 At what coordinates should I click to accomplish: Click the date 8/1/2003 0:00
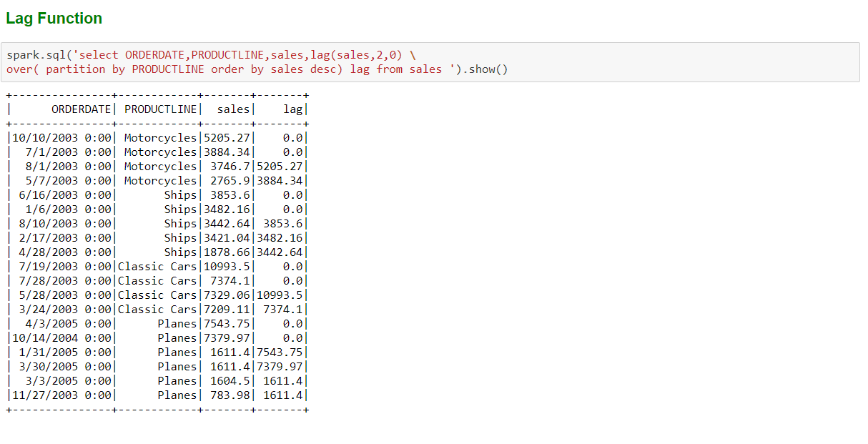tap(69, 167)
